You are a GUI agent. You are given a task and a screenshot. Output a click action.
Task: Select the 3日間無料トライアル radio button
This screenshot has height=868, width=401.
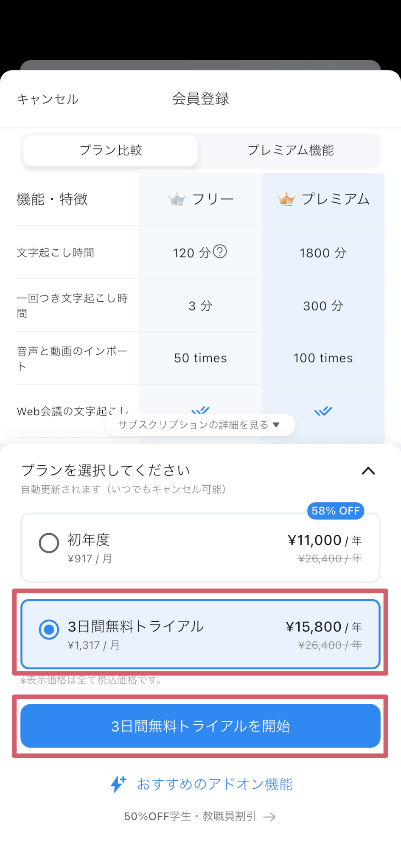(x=49, y=629)
